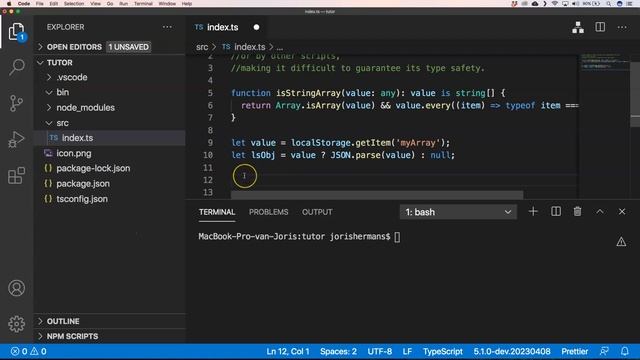Close the terminal panel
This screenshot has width=640, height=360.
[x=622, y=211]
